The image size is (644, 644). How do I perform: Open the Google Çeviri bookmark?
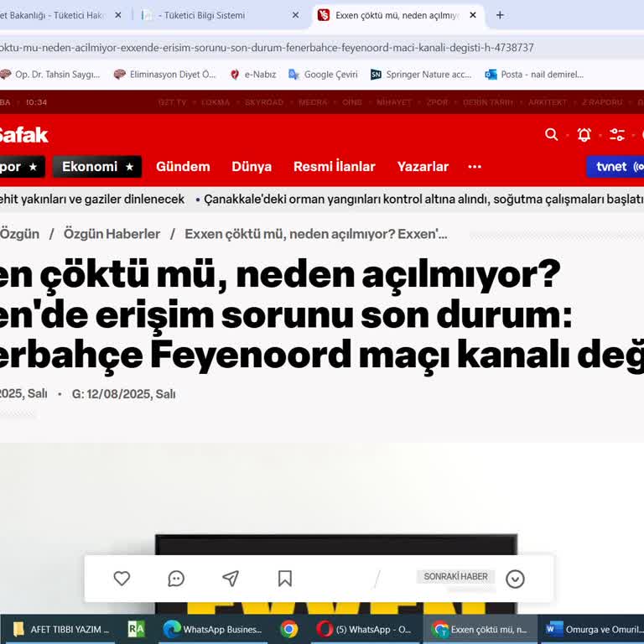(x=323, y=75)
